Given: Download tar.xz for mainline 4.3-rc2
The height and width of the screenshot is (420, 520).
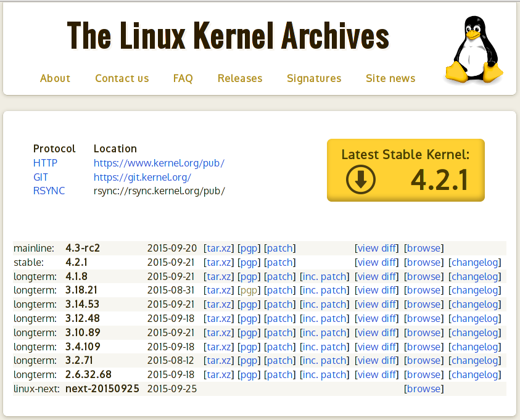Looking at the screenshot, I should (218, 248).
